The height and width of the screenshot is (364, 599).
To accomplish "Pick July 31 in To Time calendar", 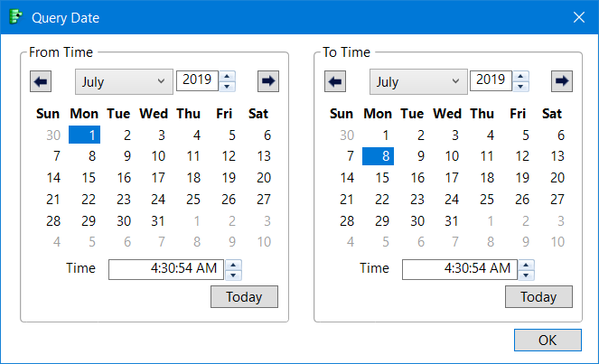I will (x=453, y=221).
